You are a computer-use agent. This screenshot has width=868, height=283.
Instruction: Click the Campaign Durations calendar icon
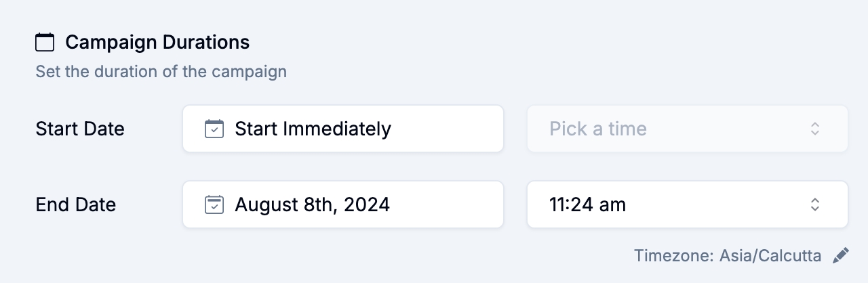tap(45, 43)
